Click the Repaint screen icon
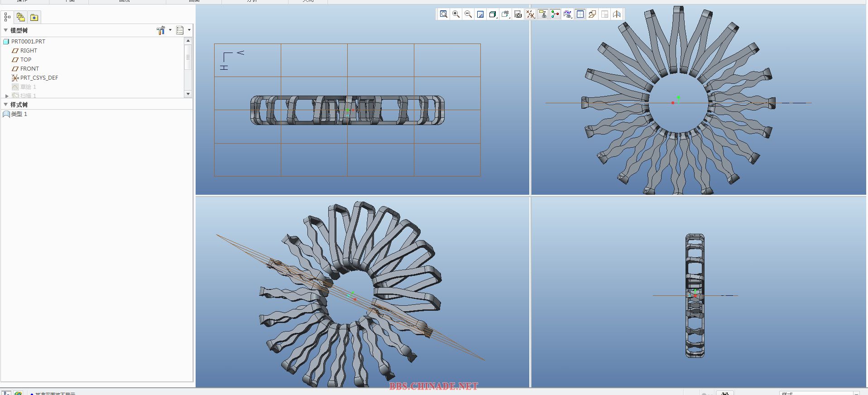Screen dimensions: 868x395 (480, 14)
